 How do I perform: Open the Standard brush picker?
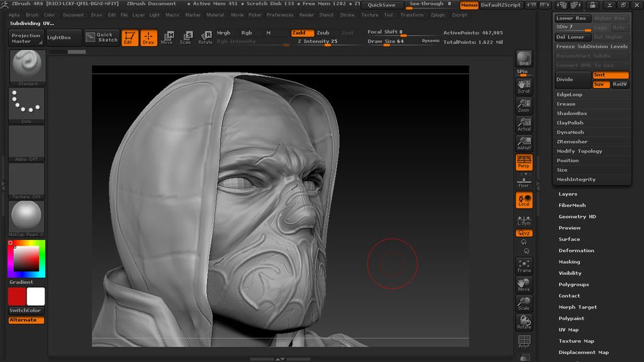point(26,68)
